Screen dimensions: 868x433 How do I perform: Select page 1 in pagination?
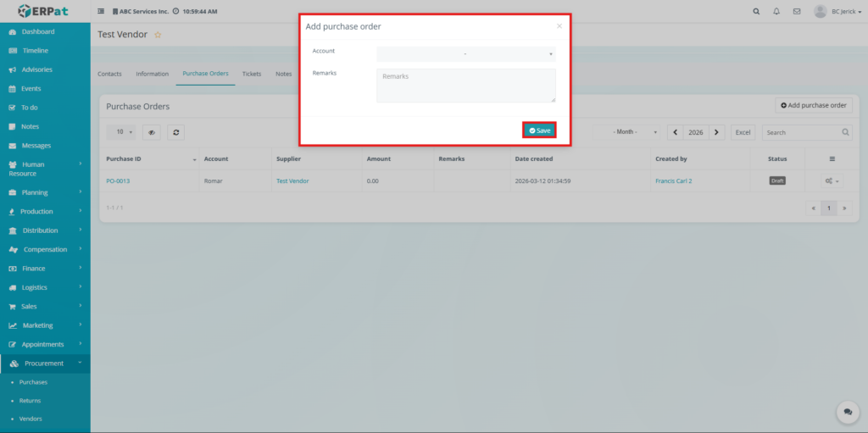(829, 208)
